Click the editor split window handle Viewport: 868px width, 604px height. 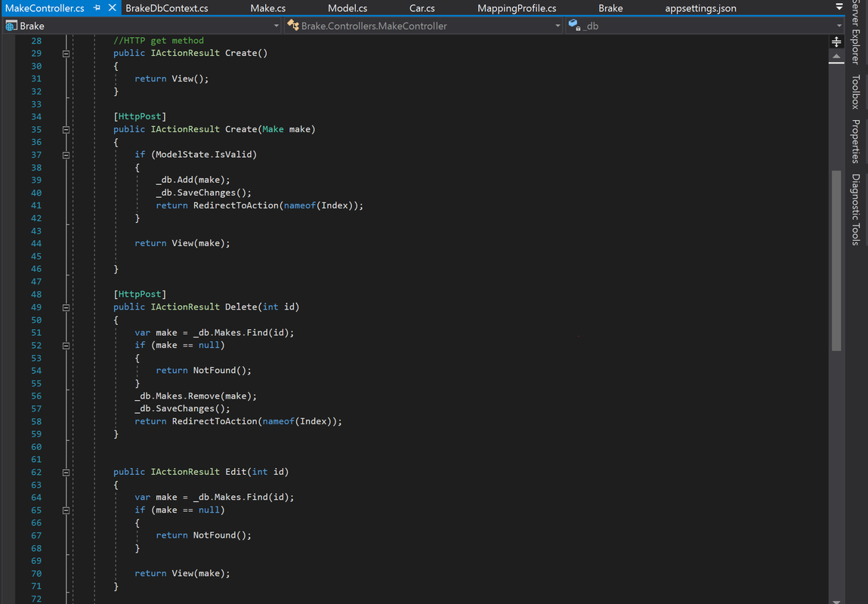point(836,42)
